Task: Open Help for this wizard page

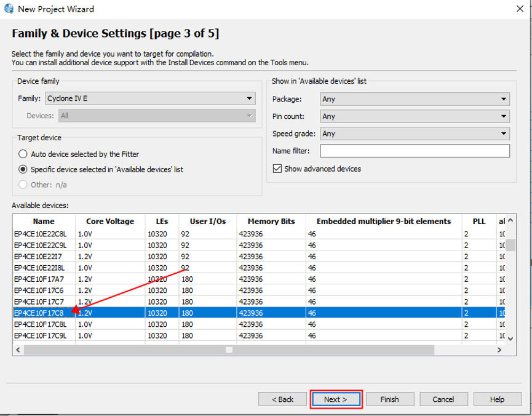Action: tap(497, 399)
